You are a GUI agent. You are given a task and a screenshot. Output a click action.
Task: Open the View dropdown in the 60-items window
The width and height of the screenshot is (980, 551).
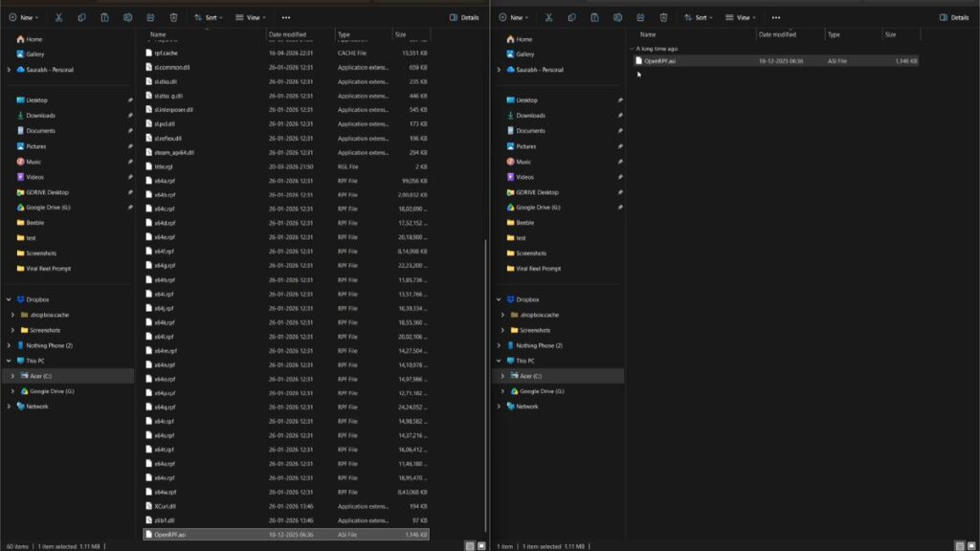coord(251,17)
